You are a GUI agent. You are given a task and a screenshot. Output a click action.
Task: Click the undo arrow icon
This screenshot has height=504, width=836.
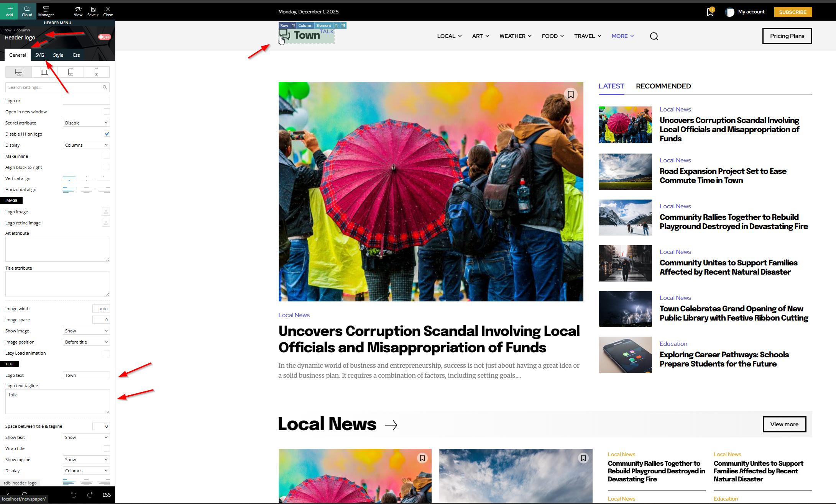click(74, 495)
